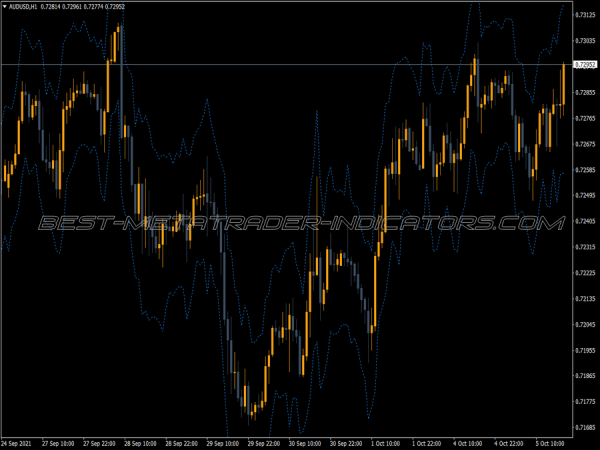
Task: Click the 24 Sep 2021 date label
Action: pos(16,443)
